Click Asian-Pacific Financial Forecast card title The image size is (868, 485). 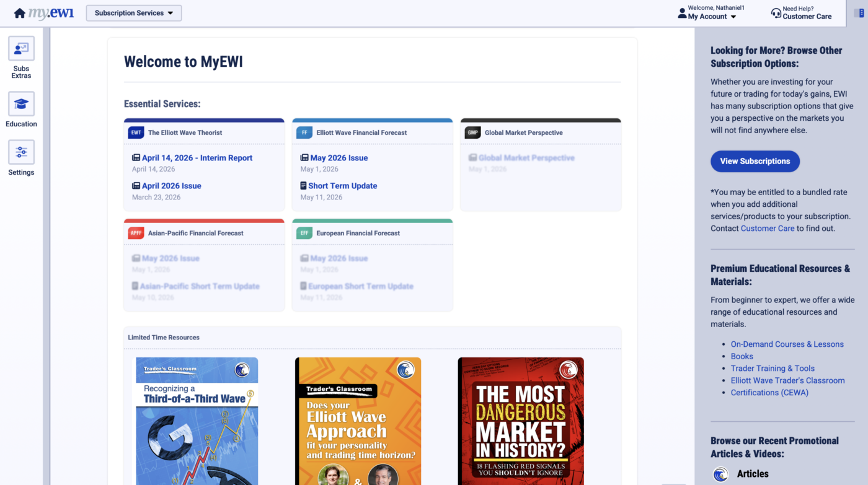pyautogui.click(x=196, y=233)
